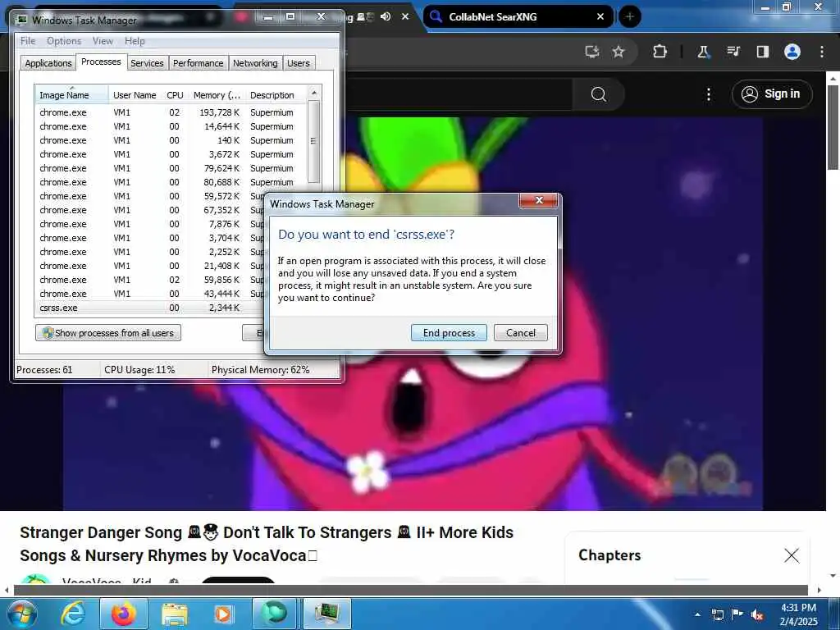
Task: Select chrome.exe using 79,624 K memory
Action: click(171, 168)
